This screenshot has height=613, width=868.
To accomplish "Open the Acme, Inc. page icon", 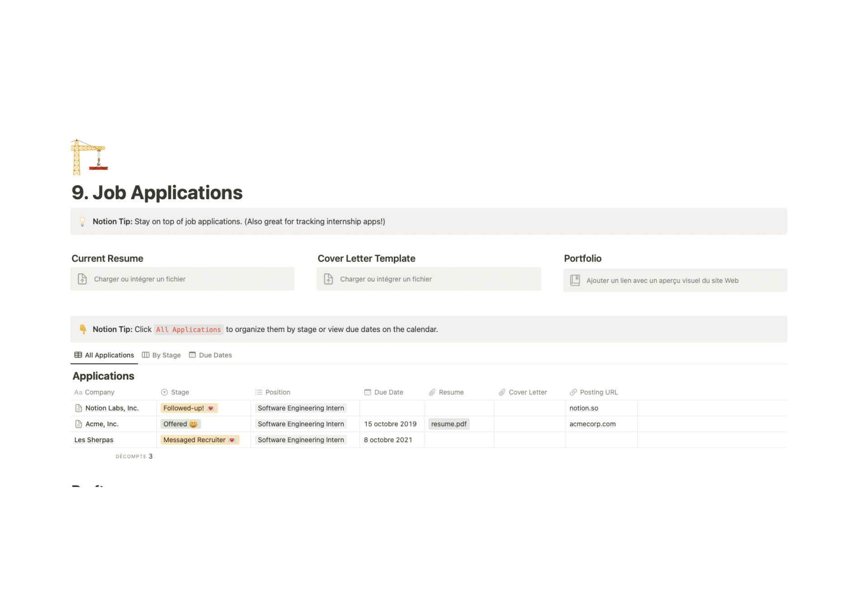I will pyautogui.click(x=79, y=424).
